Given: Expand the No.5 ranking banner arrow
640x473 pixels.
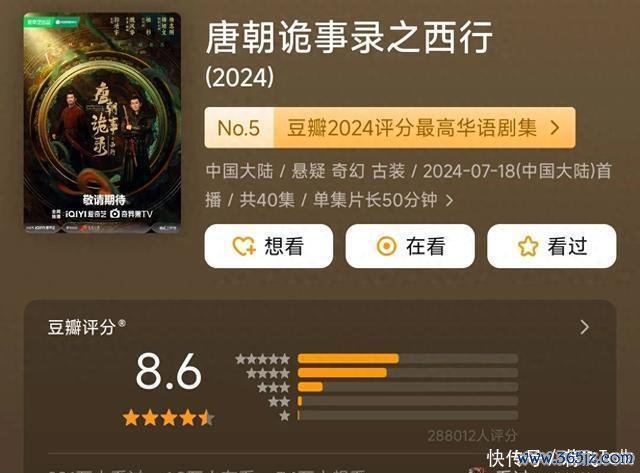Looking at the screenshot, I should tap(555, 128).
